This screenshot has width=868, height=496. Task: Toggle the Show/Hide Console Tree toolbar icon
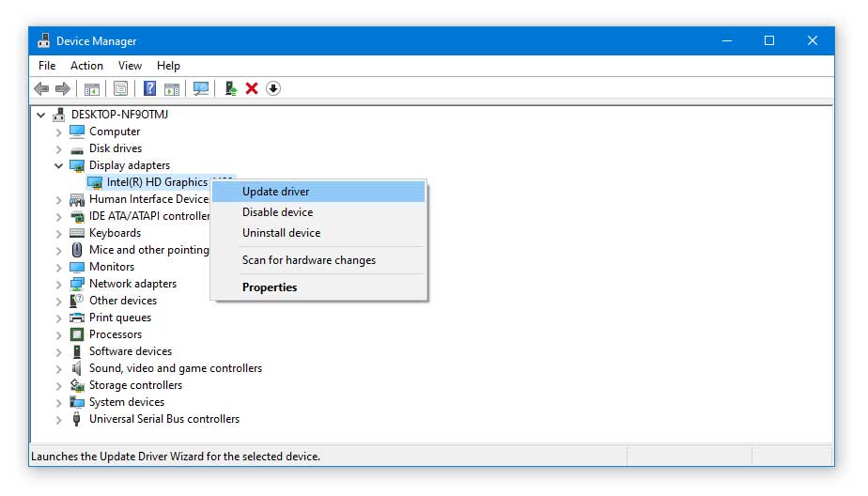point(92,88)
